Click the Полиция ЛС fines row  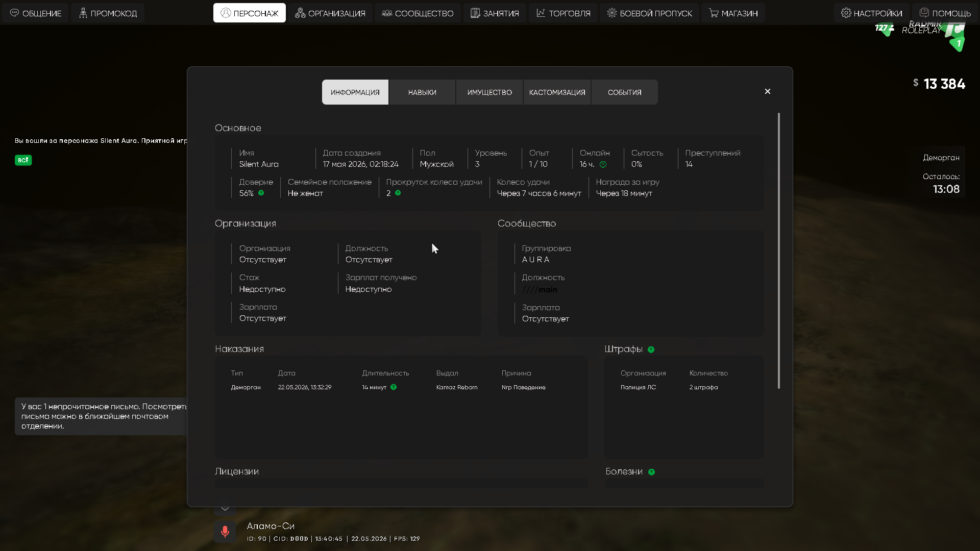point(639,387)
